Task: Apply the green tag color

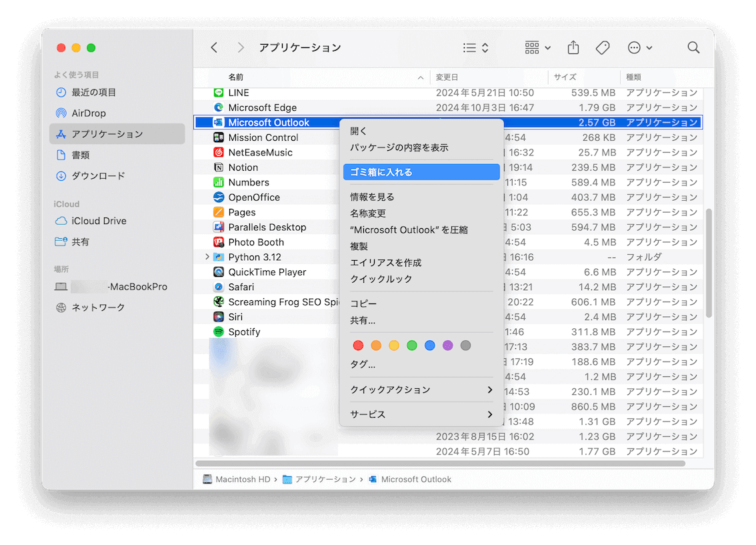Action: click(x=412, y=346)
